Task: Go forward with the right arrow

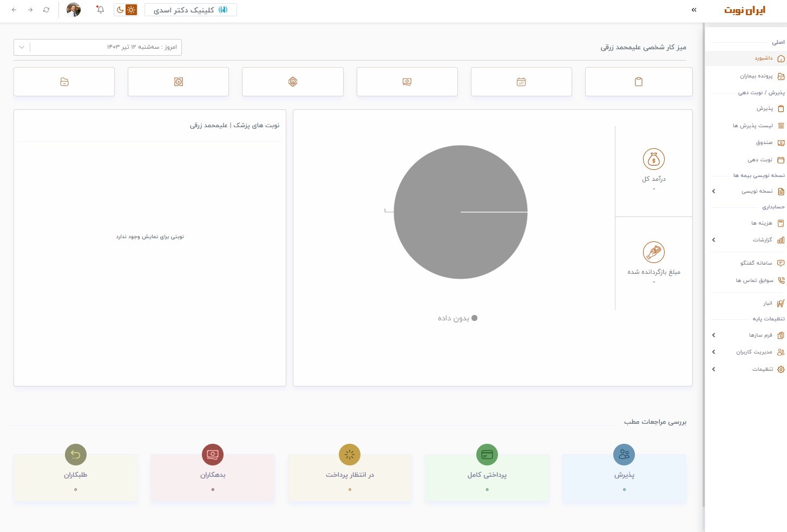Action: (30, 10)
